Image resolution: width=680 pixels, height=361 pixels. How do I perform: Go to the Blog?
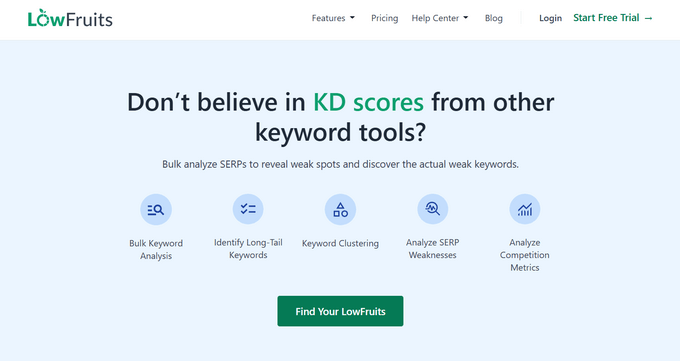(494, 18)
